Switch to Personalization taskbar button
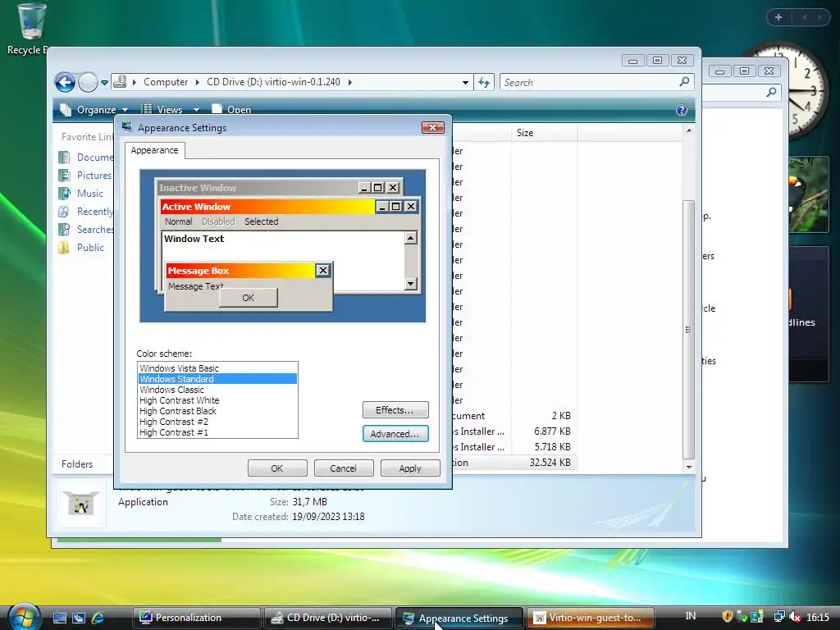The width and height of the screenshot is (840, 630). pos(196,618)
